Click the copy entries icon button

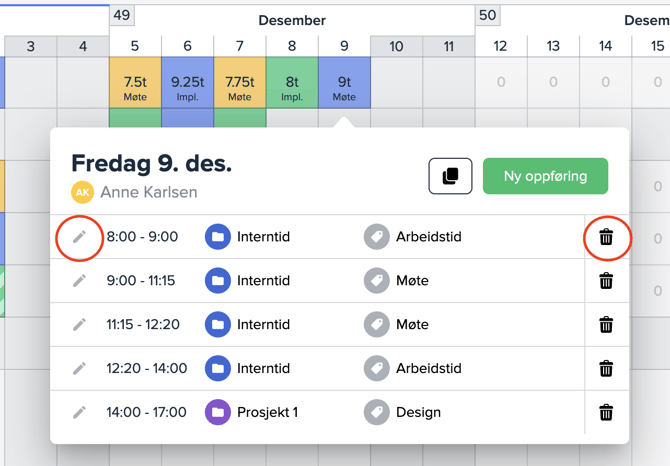(450, 176)
